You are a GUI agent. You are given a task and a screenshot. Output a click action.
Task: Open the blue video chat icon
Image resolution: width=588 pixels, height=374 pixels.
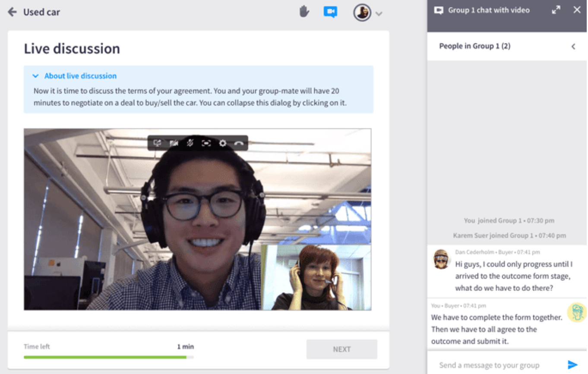point(330,12)
